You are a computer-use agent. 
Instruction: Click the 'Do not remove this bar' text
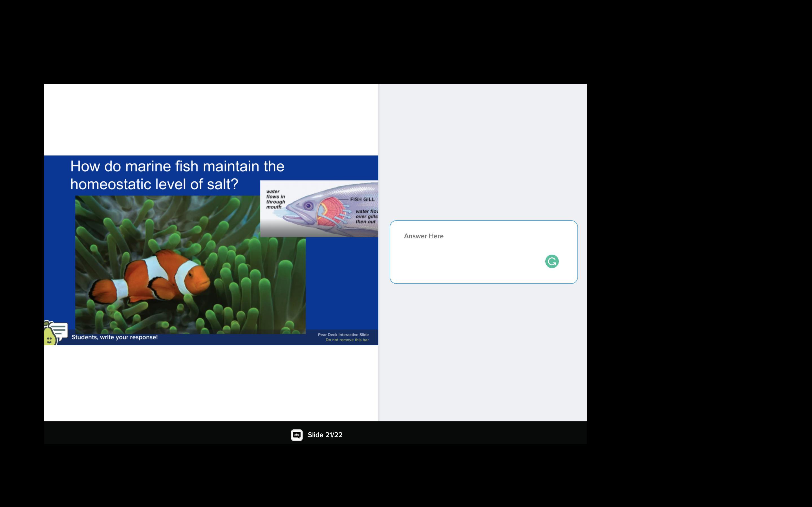tap(347, 340)
